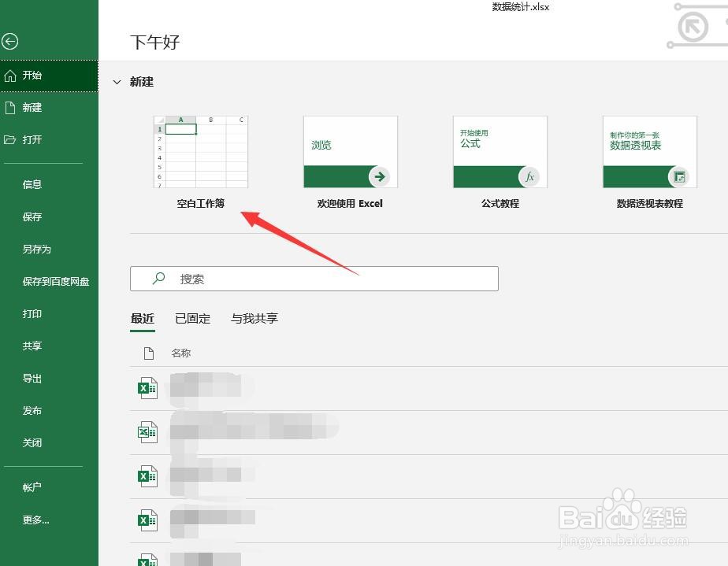This screenshot has height=566, width=728.
Task: Click the fx icon on formula card
Action: pyautogui.click(x=529, y=177)
